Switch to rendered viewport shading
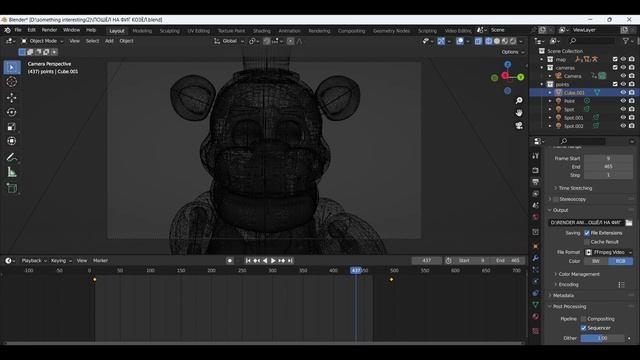This screenshot has height=360, width=640. pos(513,41)
